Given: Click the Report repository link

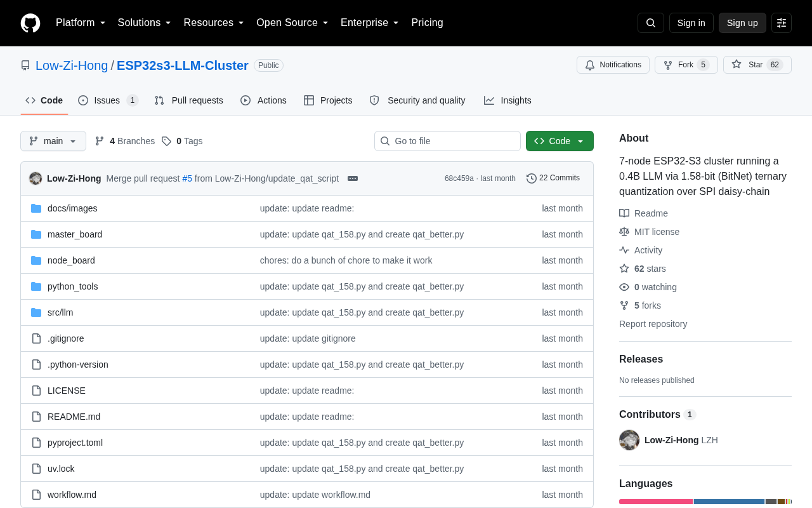Looking at the screenshot, I should pyautogui.click(x=653, y=324).
